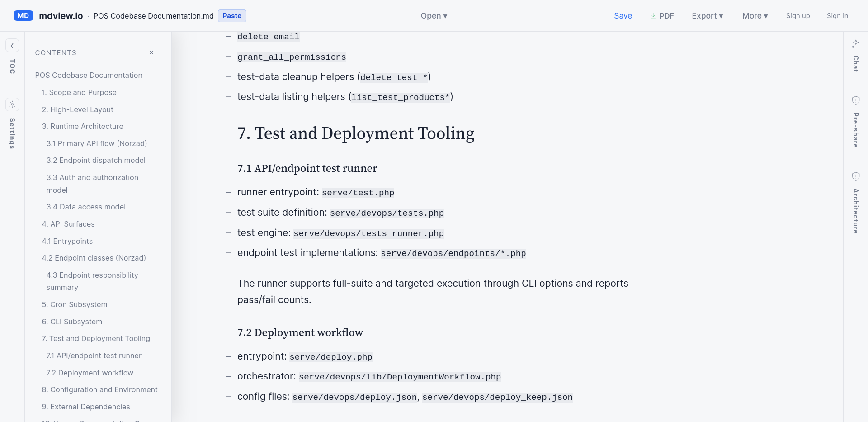Open the Settings vertical tab label

(12, 133)
